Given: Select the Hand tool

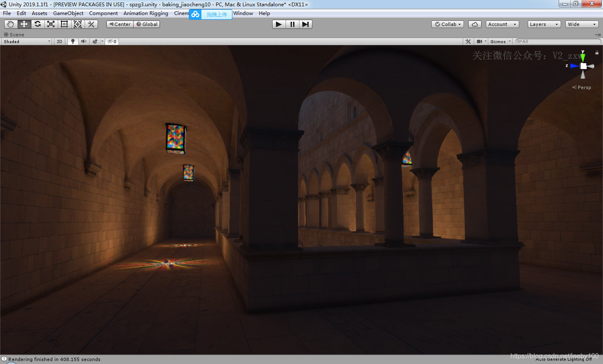Looking at the screenshot, I should pos(10,24).
